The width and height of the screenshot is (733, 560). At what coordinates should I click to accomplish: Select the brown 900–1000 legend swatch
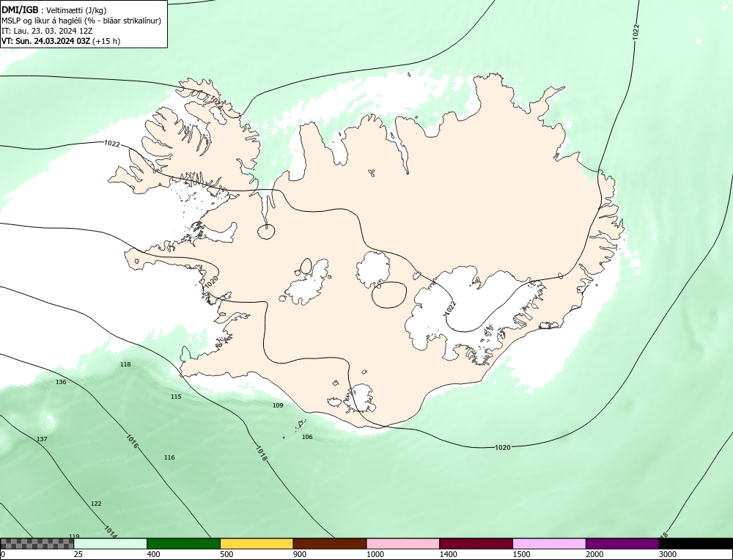coord(330,544)
